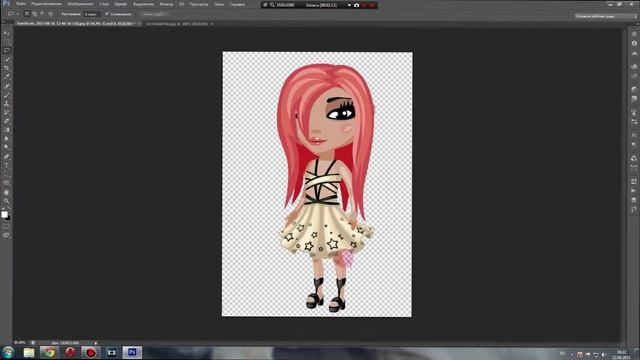Click the recorder camera snapshot icon
640x360 pixels.
point(356,5)
